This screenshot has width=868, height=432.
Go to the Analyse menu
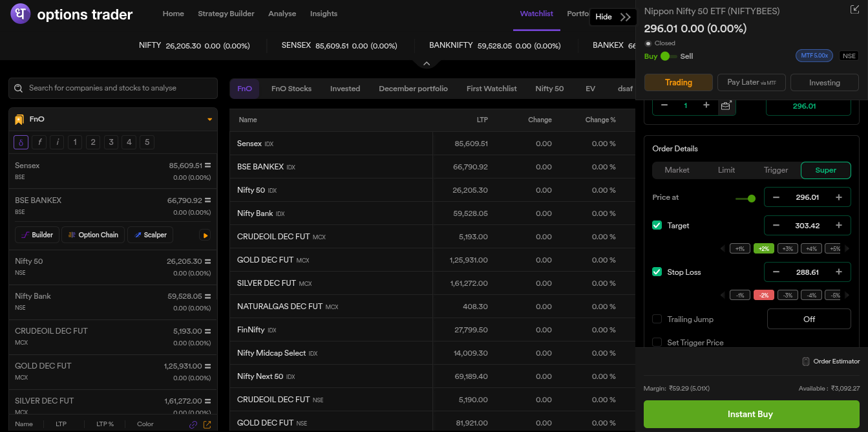[x=282, y=14]
